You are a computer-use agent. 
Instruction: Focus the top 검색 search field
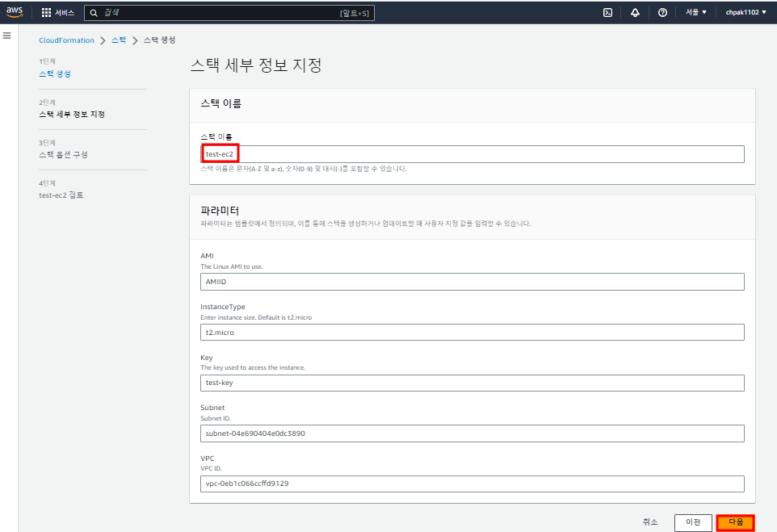229,13
